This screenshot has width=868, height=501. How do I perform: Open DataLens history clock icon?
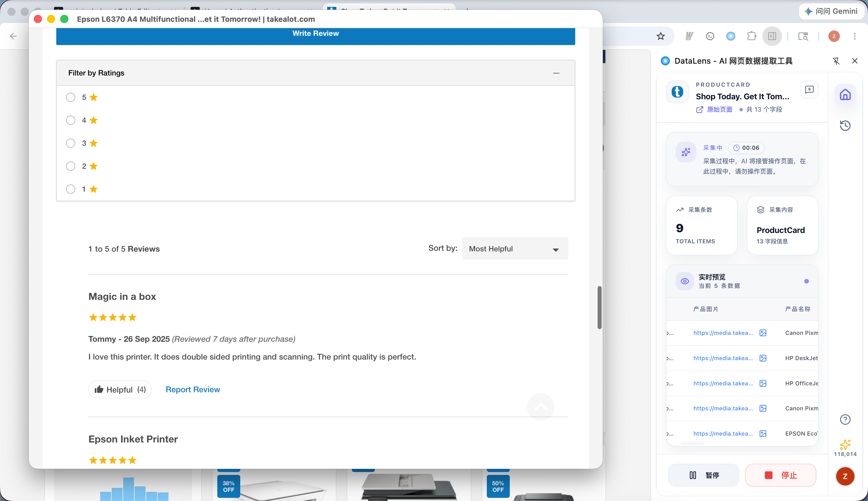coord(845,126)
